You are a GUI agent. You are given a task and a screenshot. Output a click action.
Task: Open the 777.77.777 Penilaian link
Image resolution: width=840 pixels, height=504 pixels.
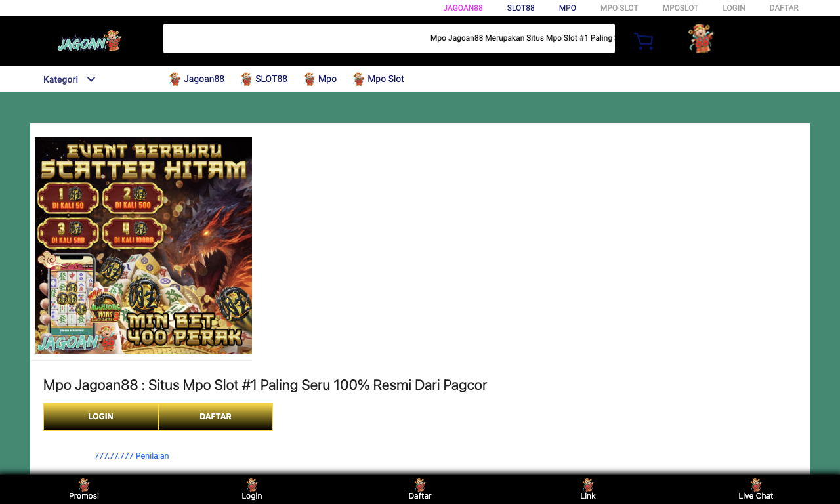click(x=131, y=455)
